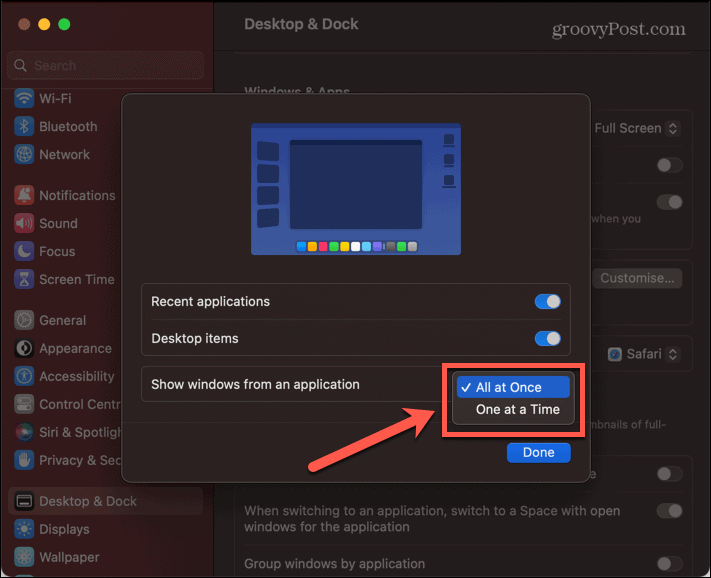Click the Accessibility icon in sidebar
This screenshot has height=578, width=711.
(x=24, y=377)
